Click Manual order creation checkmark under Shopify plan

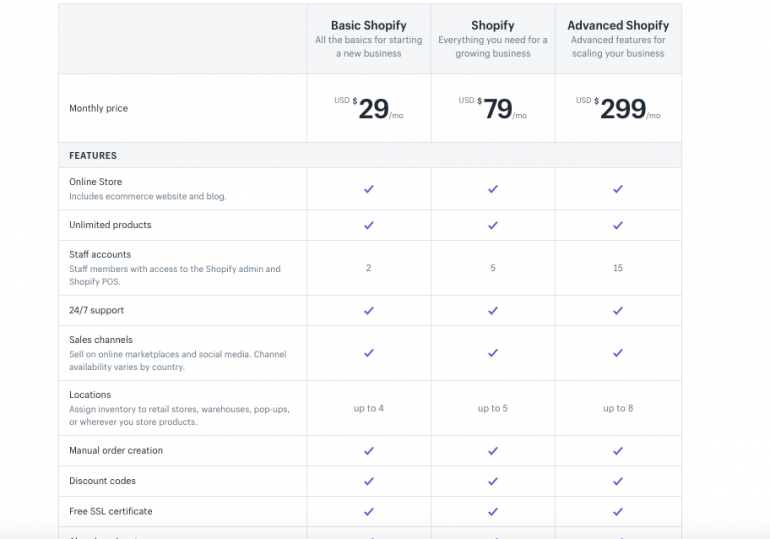(492, 451)
